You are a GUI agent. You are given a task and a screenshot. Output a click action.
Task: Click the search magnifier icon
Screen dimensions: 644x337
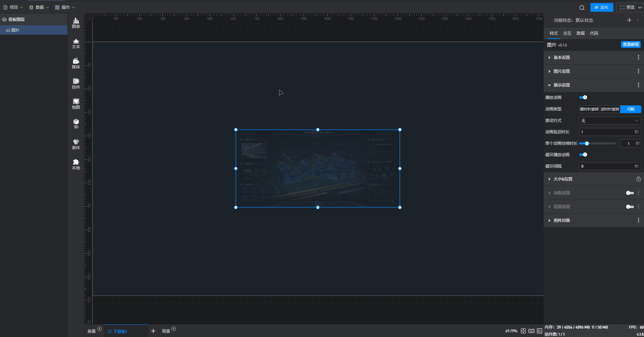click(x=582, y=7)
